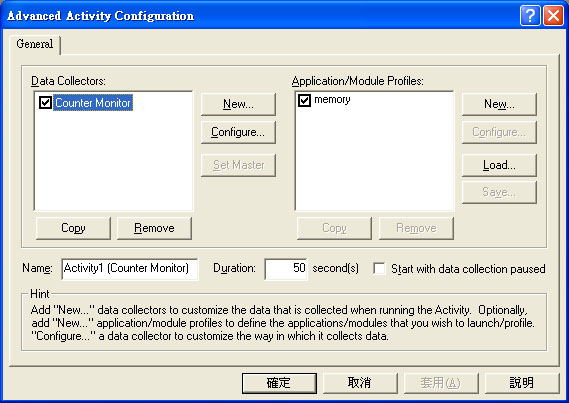Cancel with the 取消 button
The height and width of the screenshot is (403, 569).
[x=360, y=383]
